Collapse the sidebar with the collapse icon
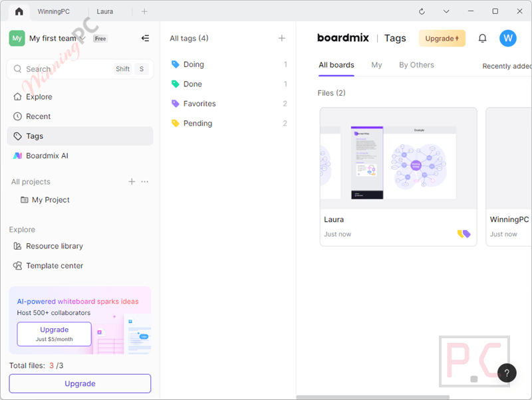Screen dimensions: 532x400 [x=145, y=39]
